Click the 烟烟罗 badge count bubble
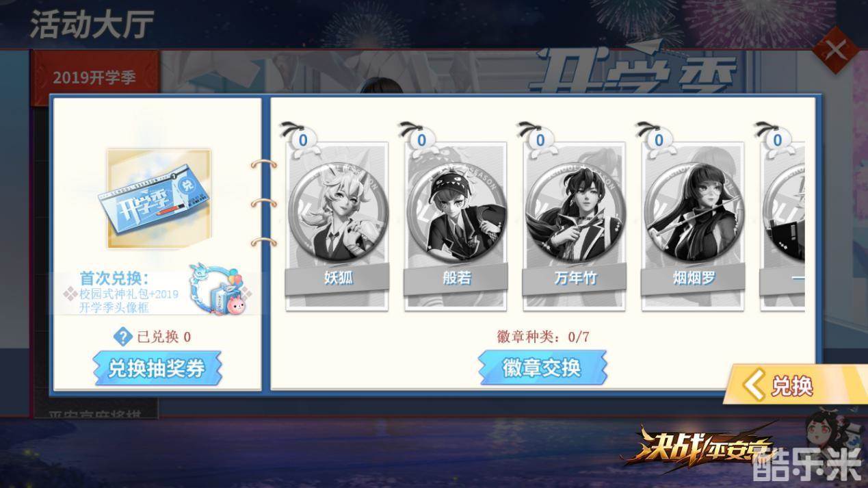Image resolution: width=868 pixels, height=488 pixels. 658,140
